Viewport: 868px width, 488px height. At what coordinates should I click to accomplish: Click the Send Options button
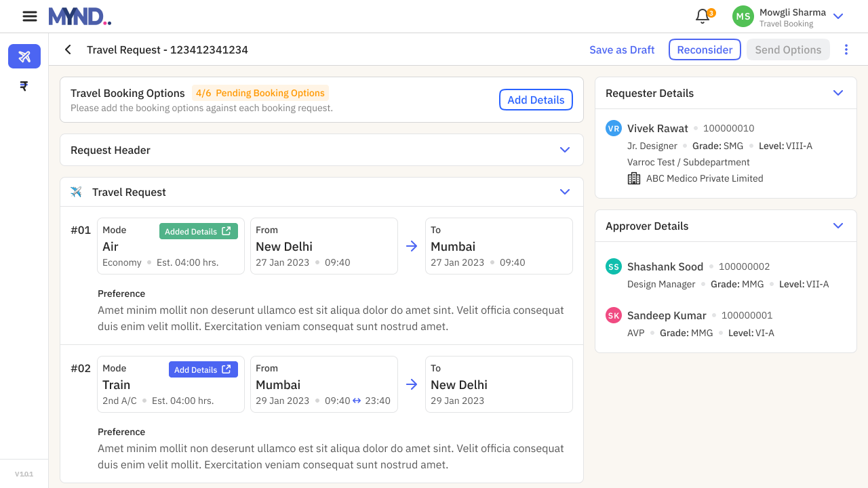[788, 49]
